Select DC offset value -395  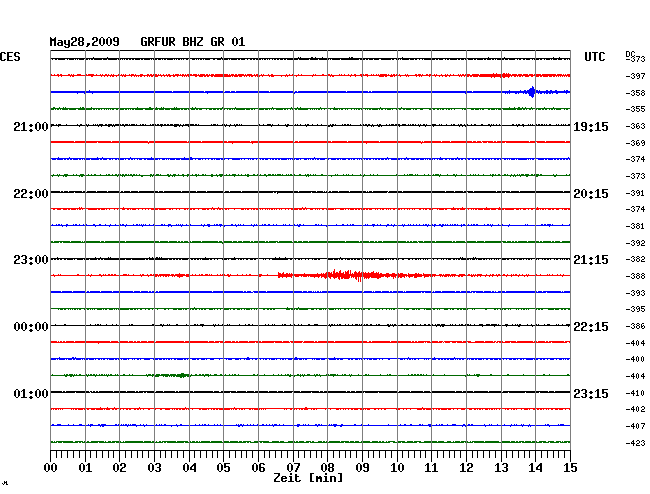click(635, 309)
